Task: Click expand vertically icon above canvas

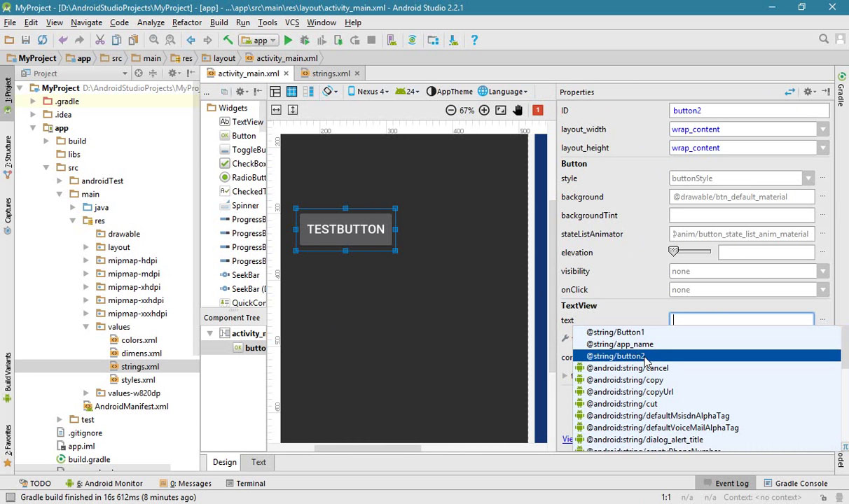Action: [293, 110]
